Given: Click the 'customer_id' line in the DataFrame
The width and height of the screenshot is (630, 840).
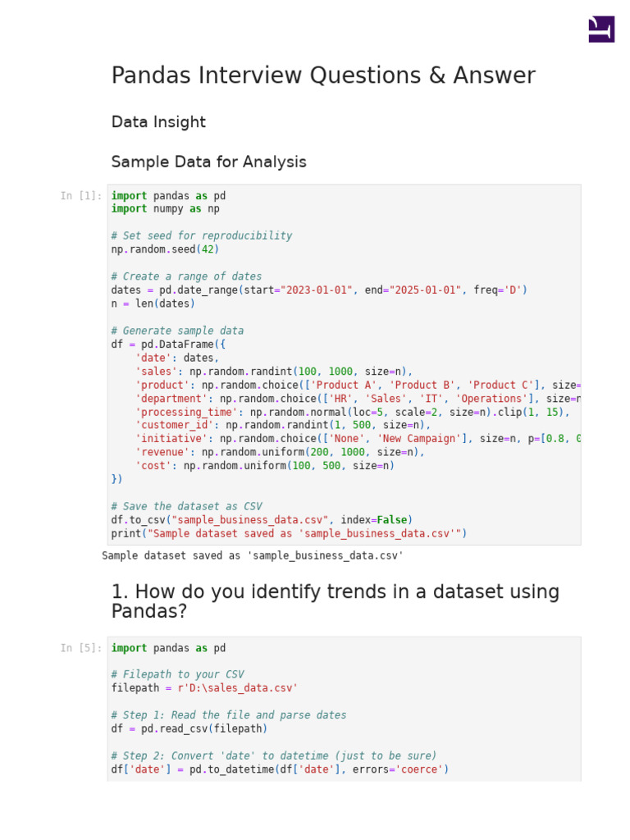Looking at the screenshot, I should pos(282,425).
